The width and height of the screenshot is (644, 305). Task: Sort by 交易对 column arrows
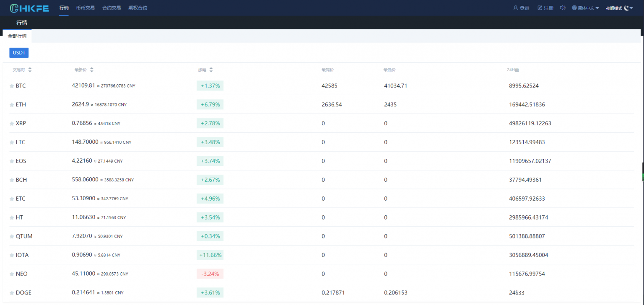pyautogui.click(x=30, y=70)
